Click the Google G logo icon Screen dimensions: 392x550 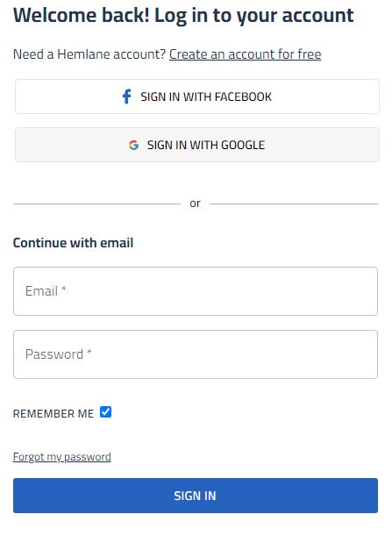point(133,145)
